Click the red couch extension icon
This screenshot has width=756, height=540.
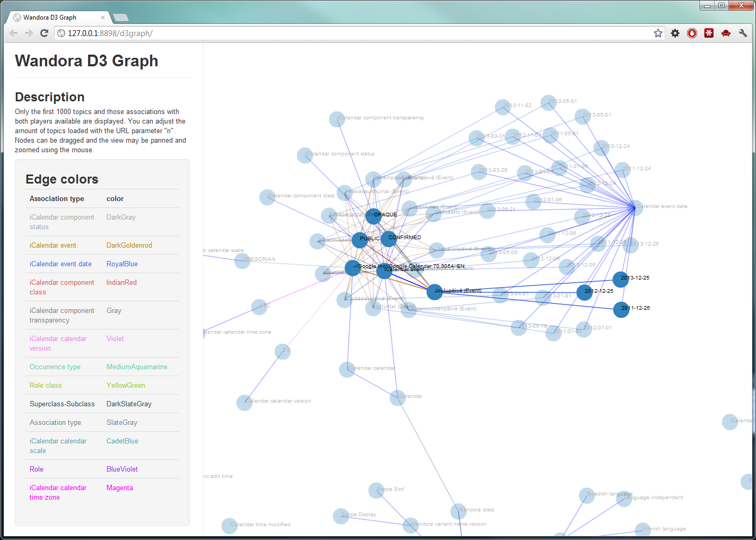tap(726, 33)
